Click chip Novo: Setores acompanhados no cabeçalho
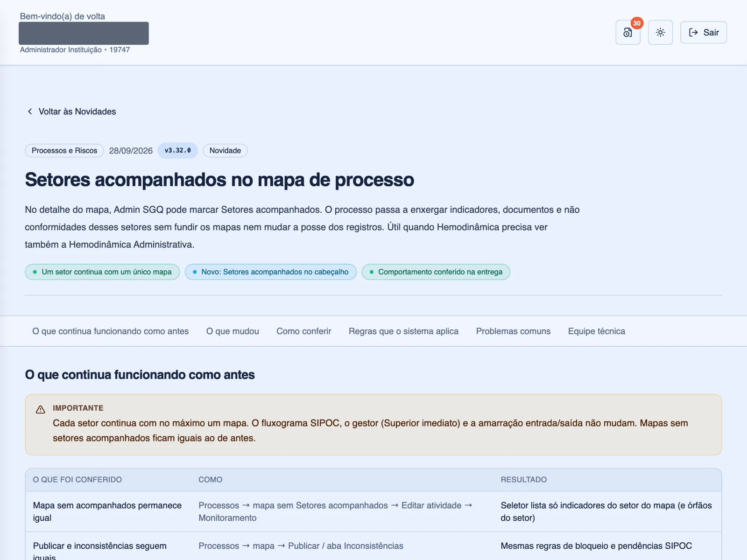This screenshot has width=747, height=560. coord(271,272)
